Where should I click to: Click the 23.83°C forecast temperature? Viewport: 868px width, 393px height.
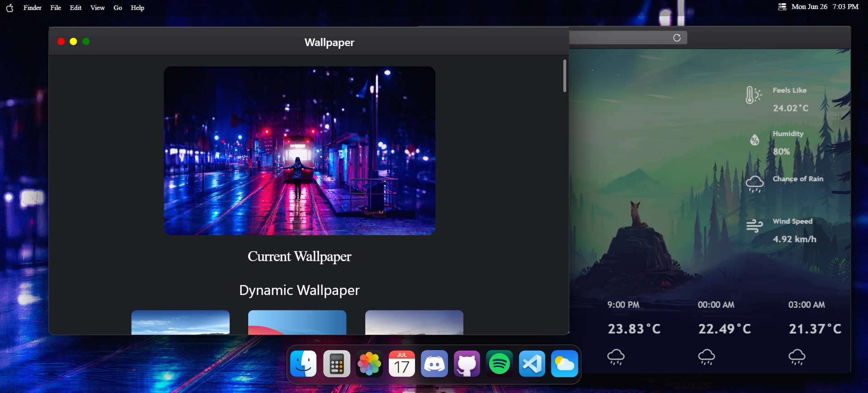click(x=634, y=329)
